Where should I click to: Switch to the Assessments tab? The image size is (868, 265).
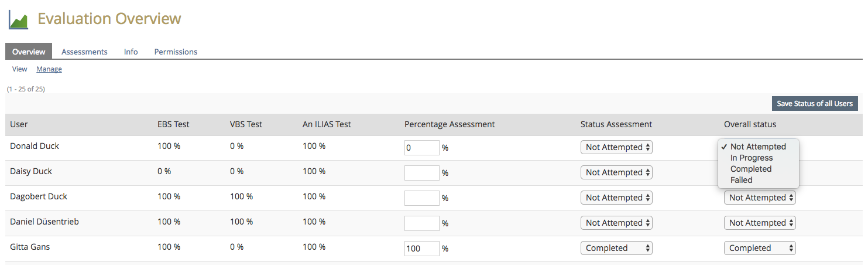84,52
